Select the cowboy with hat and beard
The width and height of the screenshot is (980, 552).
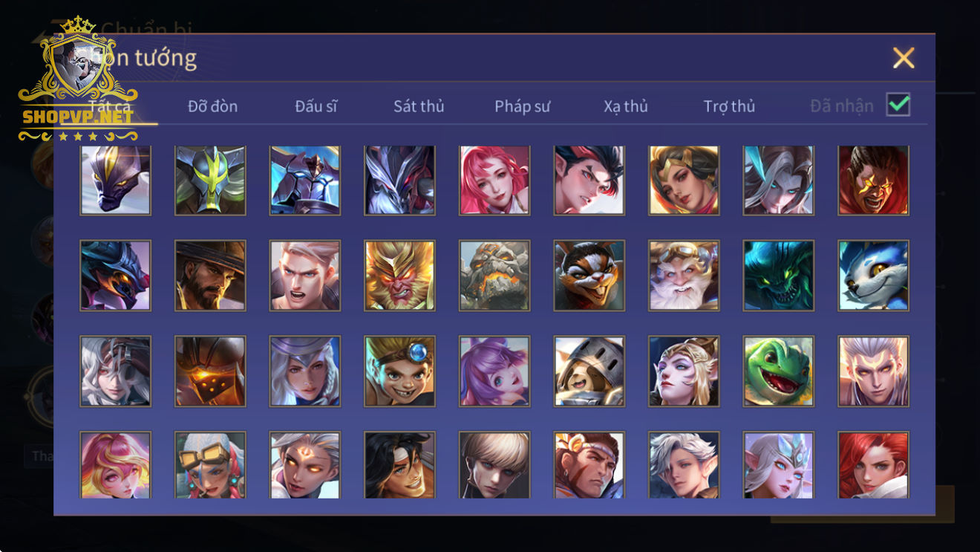pyautogui.click(x=210, y=276)
